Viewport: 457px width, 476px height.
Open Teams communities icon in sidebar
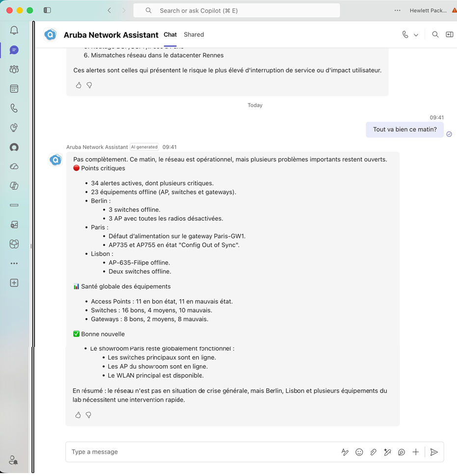(14, 70)
